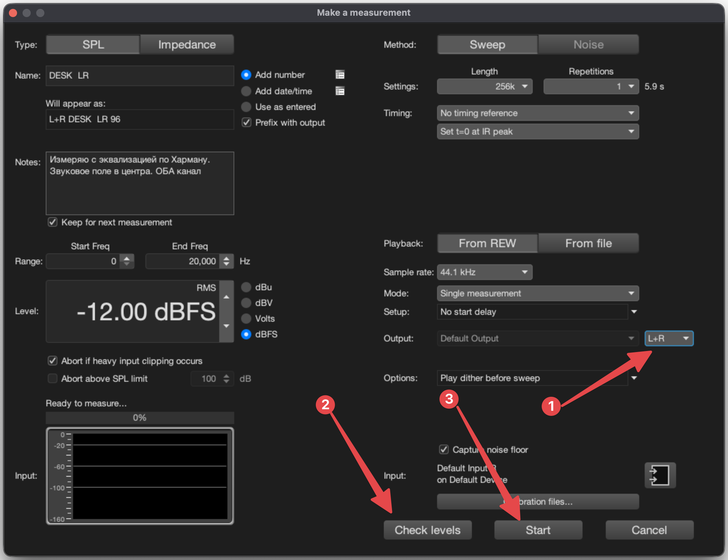Click the Start button
728x560 pixels.
pyautogui.click(x=538, y=530)
